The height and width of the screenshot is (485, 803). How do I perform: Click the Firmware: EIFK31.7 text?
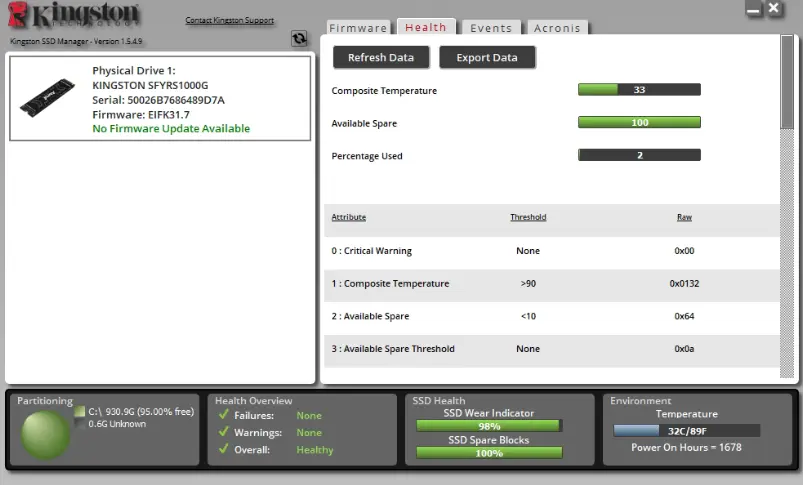pos(141,115)
